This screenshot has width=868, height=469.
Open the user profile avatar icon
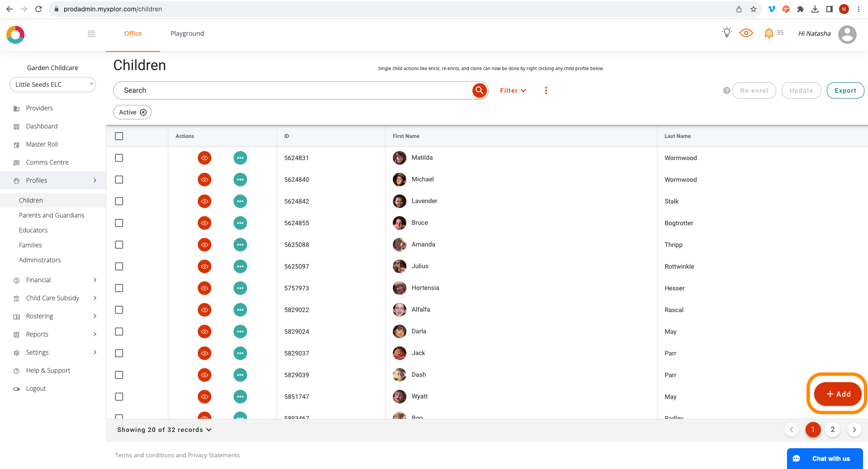[x=847, y=34]
